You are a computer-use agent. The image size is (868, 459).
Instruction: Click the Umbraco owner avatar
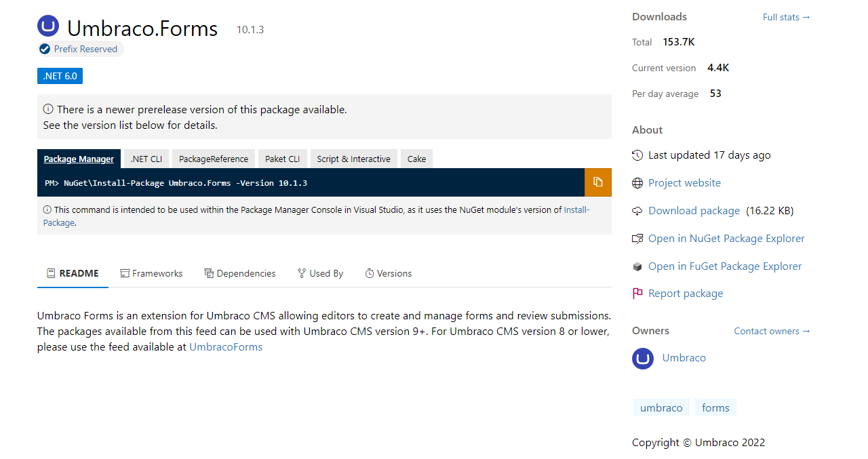[x=643, y=358]
